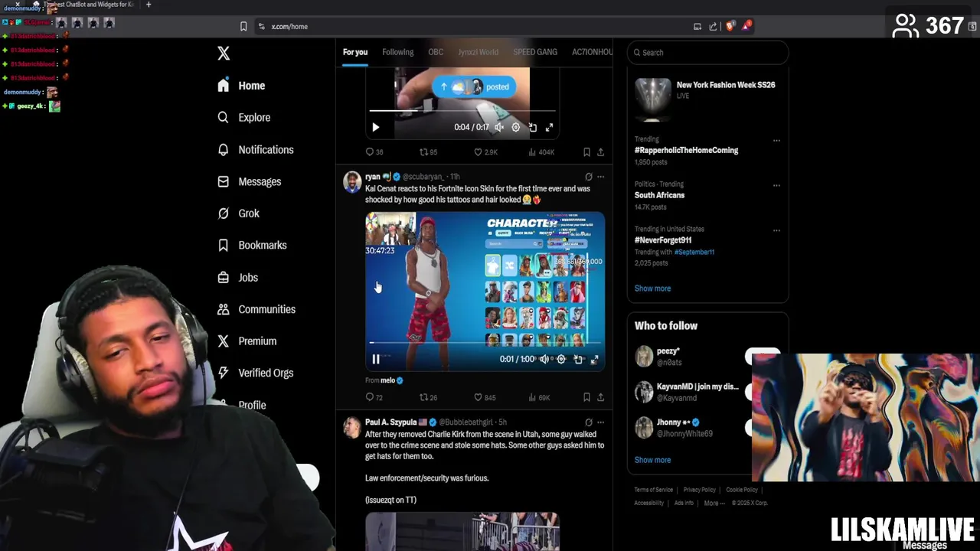The image size is (980, 551).
Task: Share the top video post
Action: (601, 152)
